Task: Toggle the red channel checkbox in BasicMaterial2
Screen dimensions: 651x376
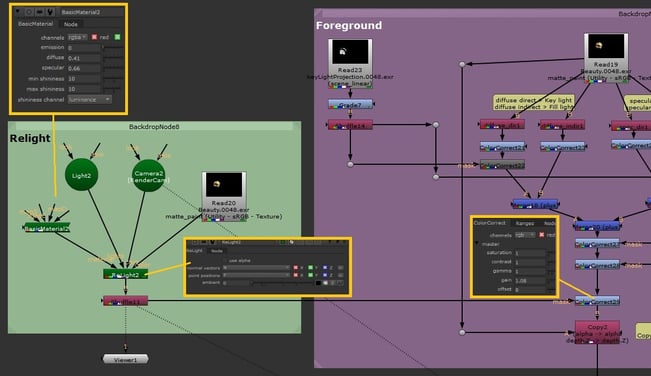Action: pos(94,37)
